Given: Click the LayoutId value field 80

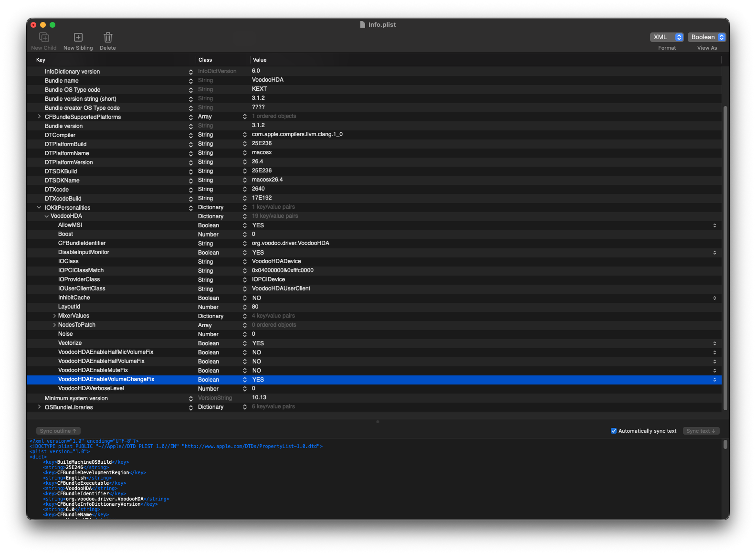Looking at the screenshot, I should pos(255,307).
